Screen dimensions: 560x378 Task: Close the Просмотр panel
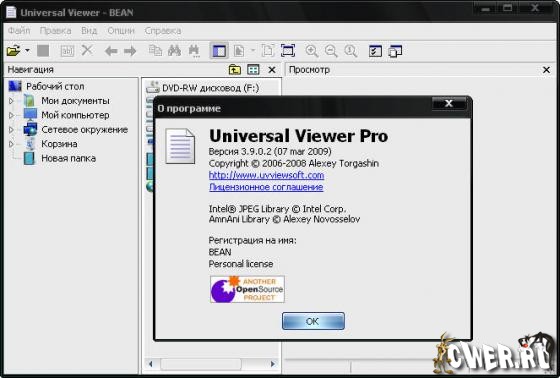[x=546, y=70]
